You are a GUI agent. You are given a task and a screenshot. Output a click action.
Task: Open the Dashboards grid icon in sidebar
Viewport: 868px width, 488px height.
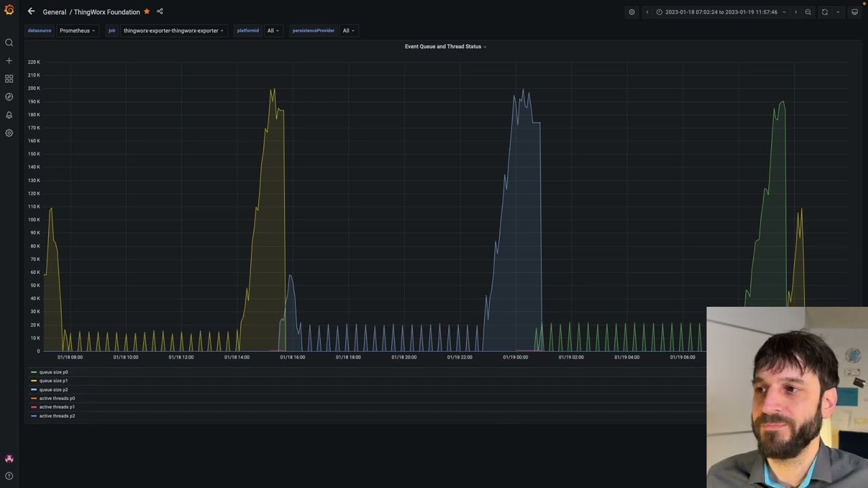coord(9,79)
